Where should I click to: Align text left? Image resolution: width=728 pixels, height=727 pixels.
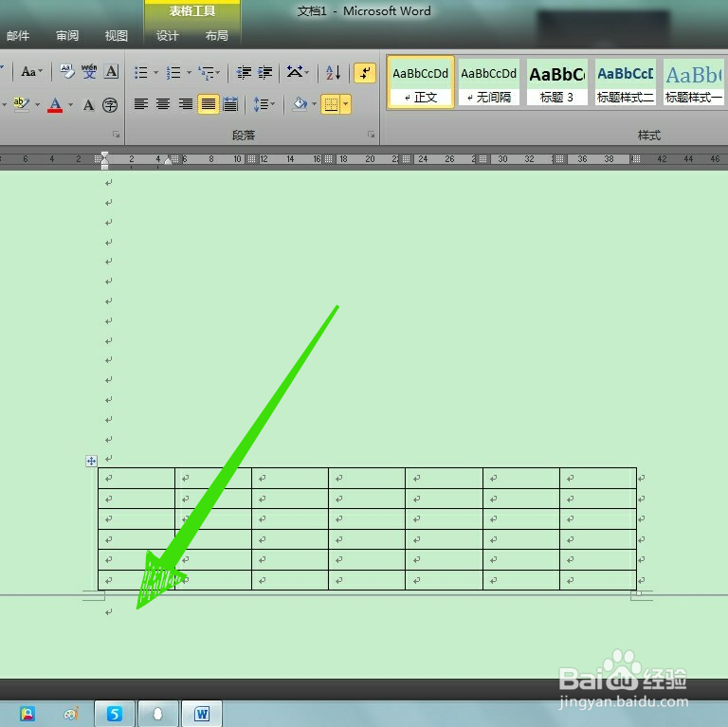141,104
